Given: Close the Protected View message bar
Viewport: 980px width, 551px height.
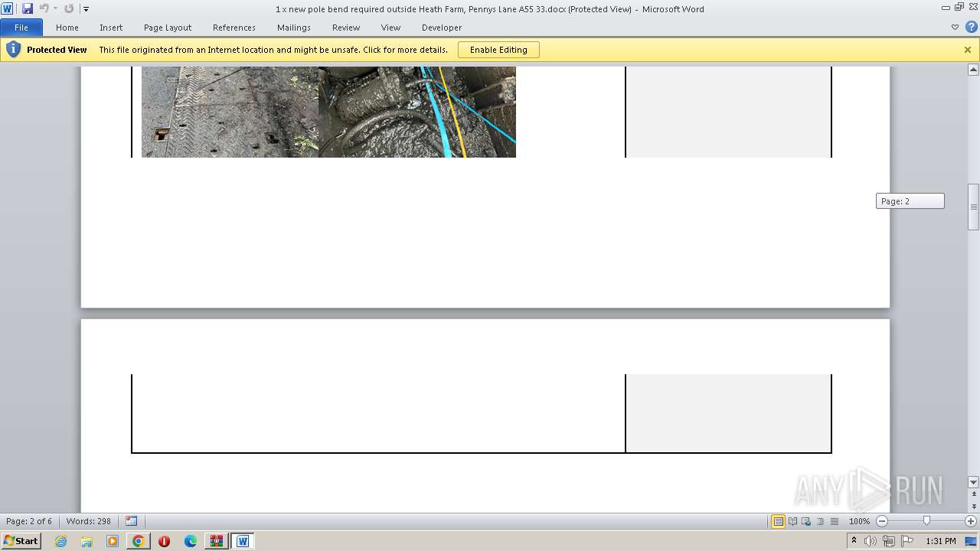Looking at the screenshot, I should pyautogui.click(x=968, y=50).
